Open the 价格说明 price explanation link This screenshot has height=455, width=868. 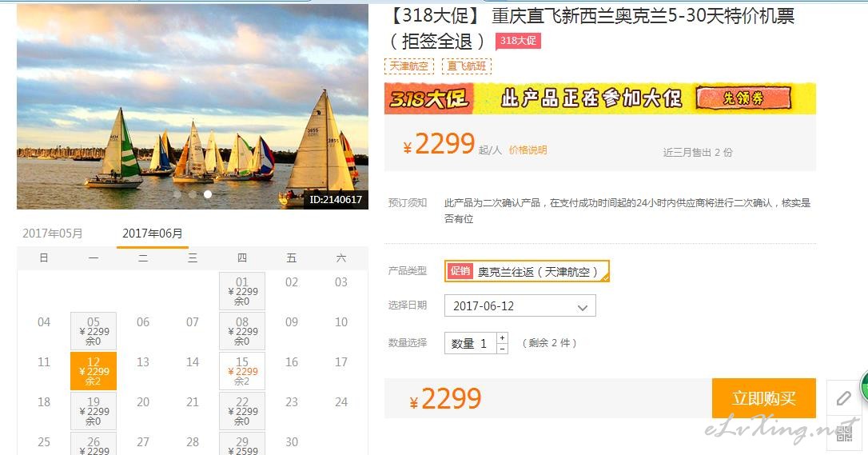pos(528,150)
